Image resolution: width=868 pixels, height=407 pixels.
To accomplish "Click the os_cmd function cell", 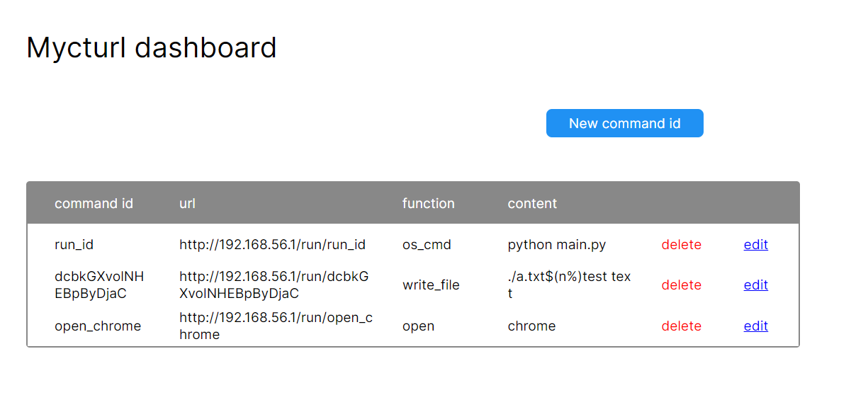I will (x=427, y=245).
